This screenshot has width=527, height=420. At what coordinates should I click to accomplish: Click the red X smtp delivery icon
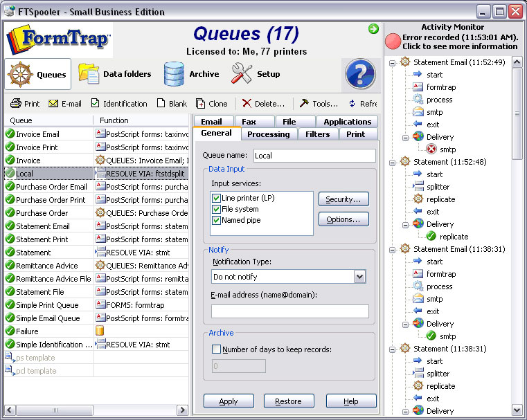[x=431, y=149]
